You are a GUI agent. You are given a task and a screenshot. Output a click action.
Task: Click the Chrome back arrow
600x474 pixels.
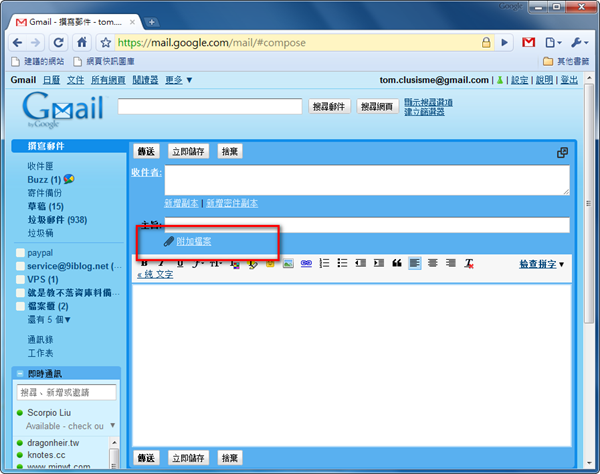click(x=17, y=42)
